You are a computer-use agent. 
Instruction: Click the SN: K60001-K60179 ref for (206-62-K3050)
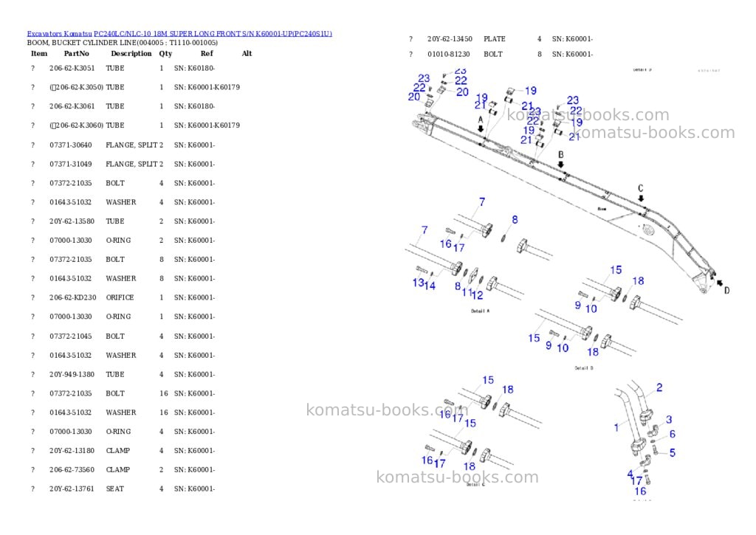click(x=207, y=87)
